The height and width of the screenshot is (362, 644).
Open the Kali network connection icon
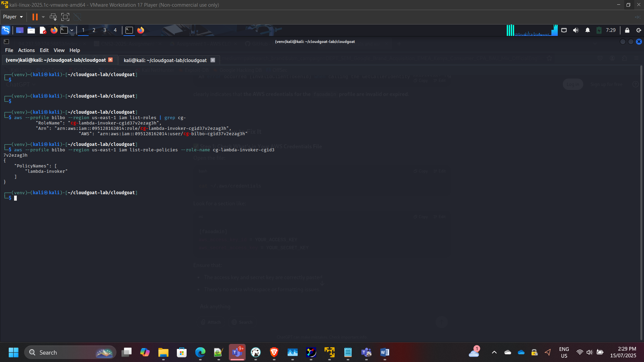click(x=564, y=30)
